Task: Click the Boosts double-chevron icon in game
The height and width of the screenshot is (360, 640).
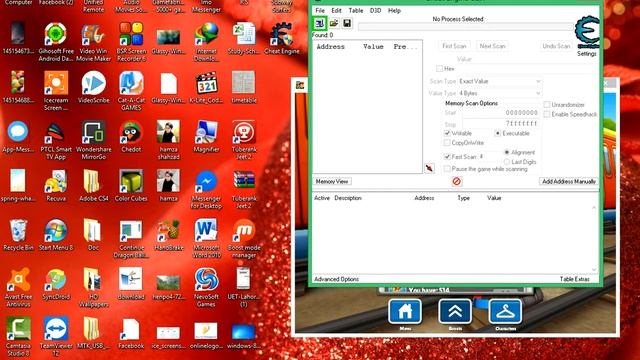Action: point(455,312)
